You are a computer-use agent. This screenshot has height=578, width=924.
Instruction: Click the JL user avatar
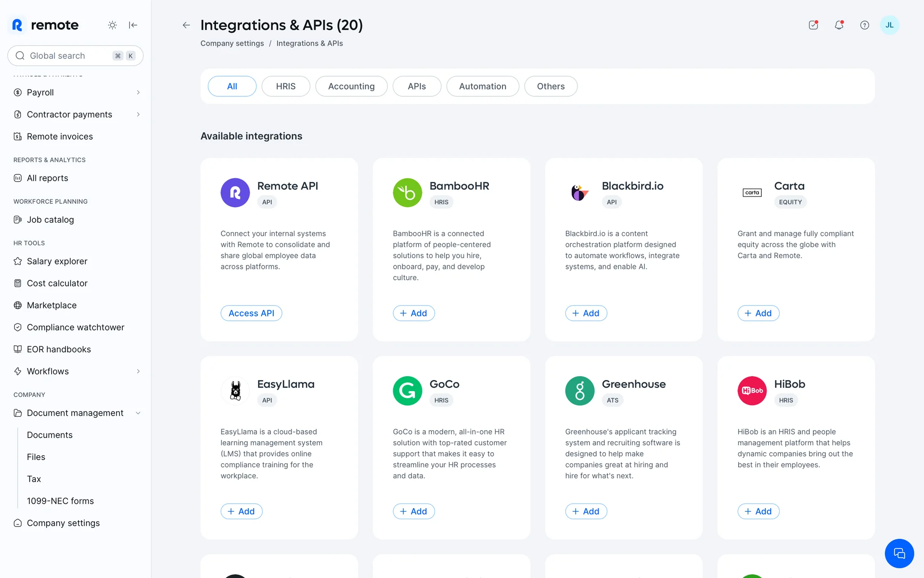(889, 25)
